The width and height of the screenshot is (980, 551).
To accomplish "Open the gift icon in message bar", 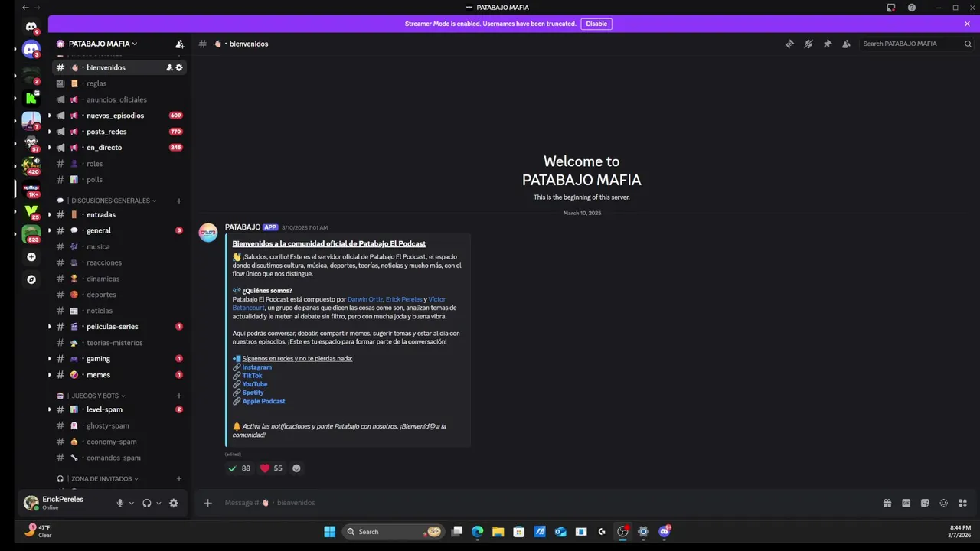I will pyautogui.click(x=887, y=503).
